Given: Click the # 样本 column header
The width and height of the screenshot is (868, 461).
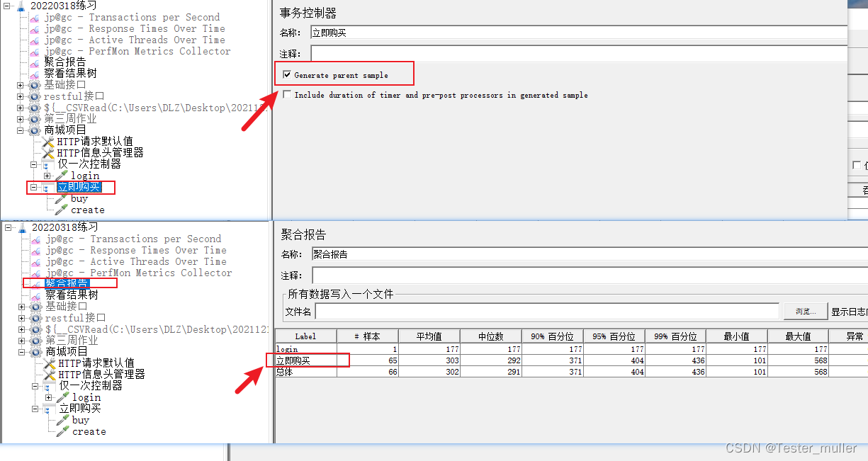Looking at the screenshot, I should coord(367,336).
